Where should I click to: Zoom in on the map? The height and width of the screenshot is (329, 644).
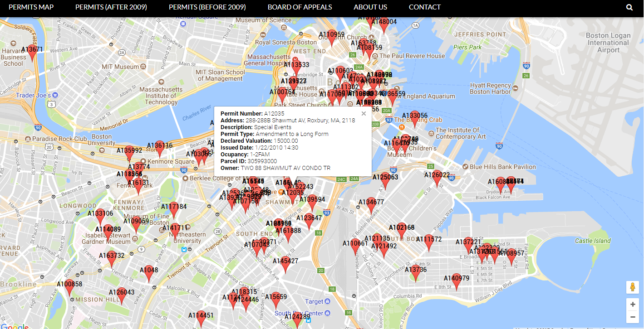[633, 305]
